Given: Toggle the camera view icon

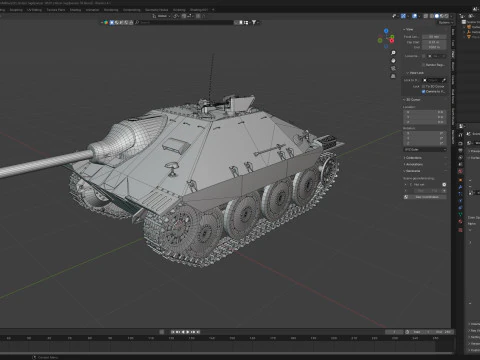Looking at the screenshot, I should pos(393,68).
